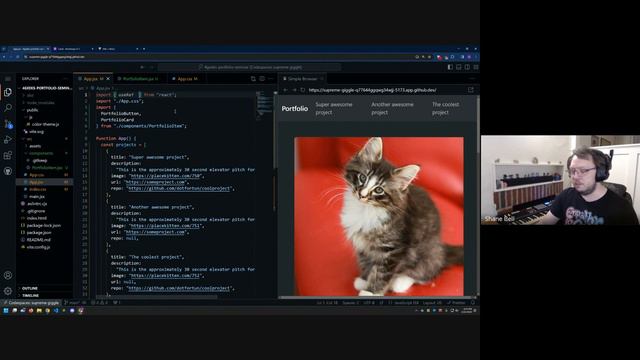The width and height of the screenshot is (640, 360).
Task: Switch to first browser window tab
Action: tap(29, 49)
